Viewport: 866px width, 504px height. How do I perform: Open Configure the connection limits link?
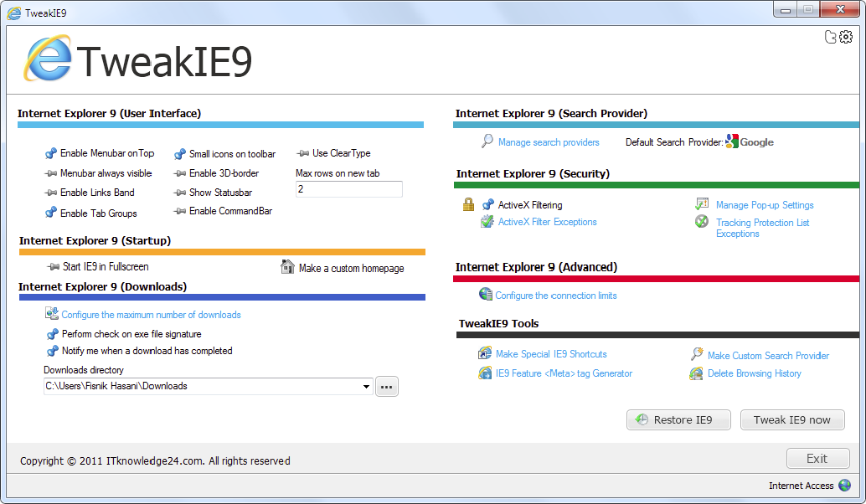click(x=555, y=296)
